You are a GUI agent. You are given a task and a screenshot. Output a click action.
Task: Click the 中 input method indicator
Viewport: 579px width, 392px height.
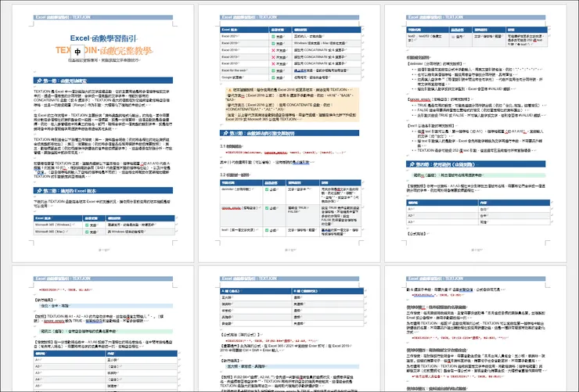[77, 52]
